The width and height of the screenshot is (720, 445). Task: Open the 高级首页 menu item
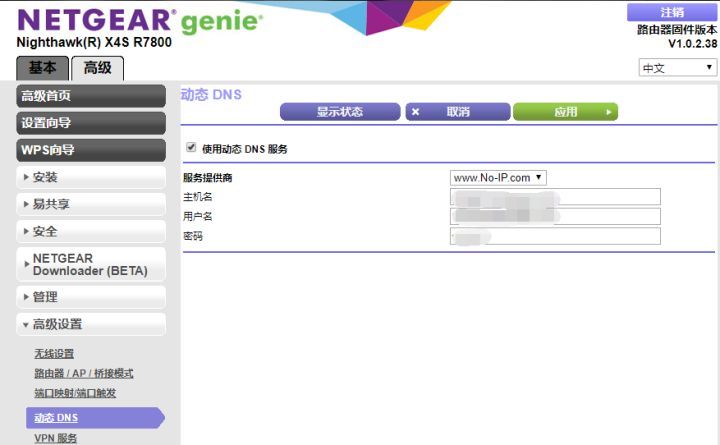pyautogui.click(x=92, y=96)
